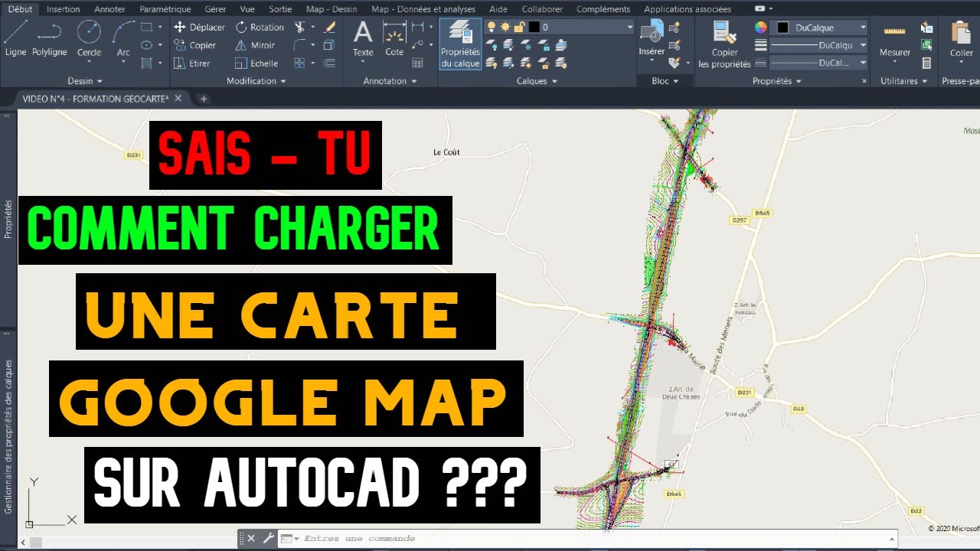
Task: Switch to the Annoter ribbon tab
Action: tap(109, 9)
